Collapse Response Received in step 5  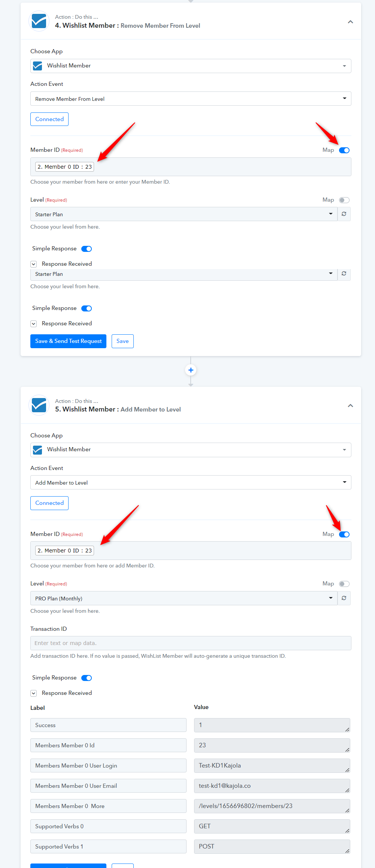[x=34, y=693]
